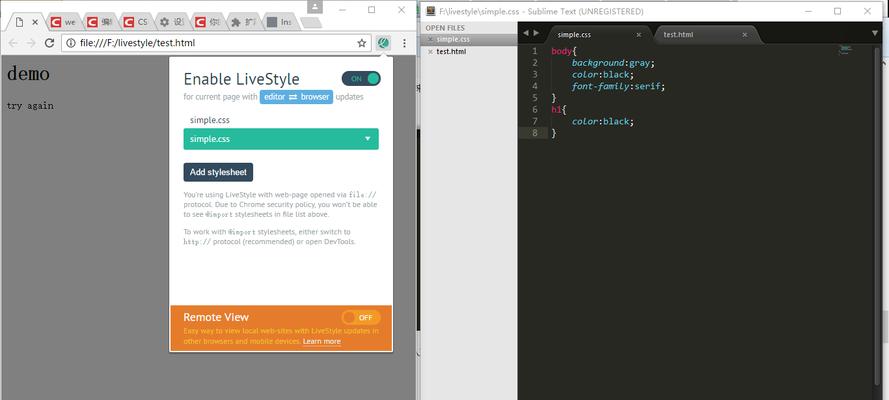This screenshot has height=400, width=889.
Task: Click the 'demo' heading on the page
Action: pyautogui.click(x=28, y=74)
